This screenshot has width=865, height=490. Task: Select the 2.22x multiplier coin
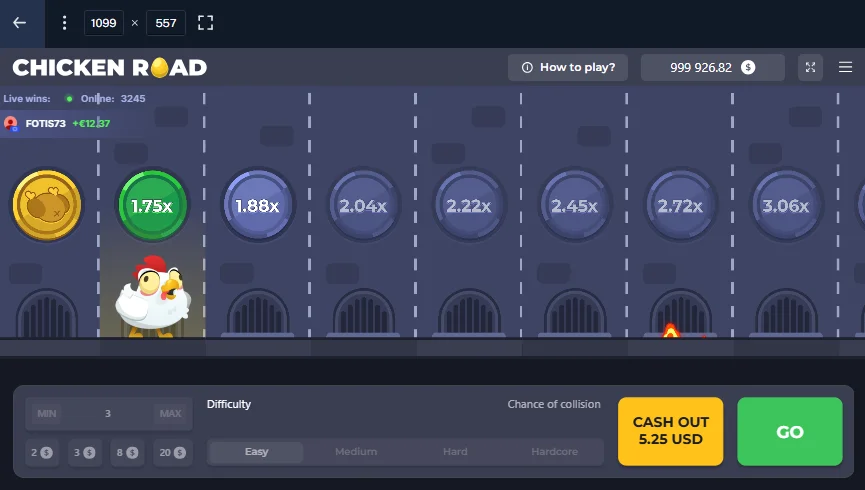click(468, 205)
